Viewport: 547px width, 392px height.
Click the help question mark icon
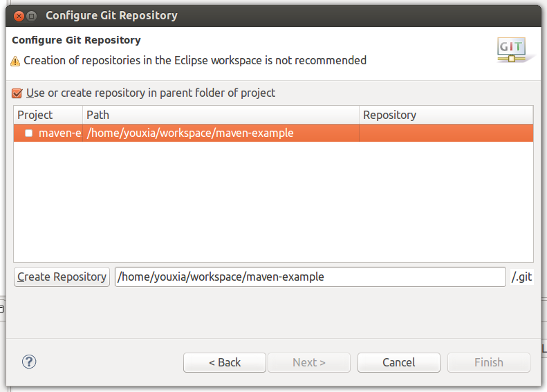tap(29, 362)
